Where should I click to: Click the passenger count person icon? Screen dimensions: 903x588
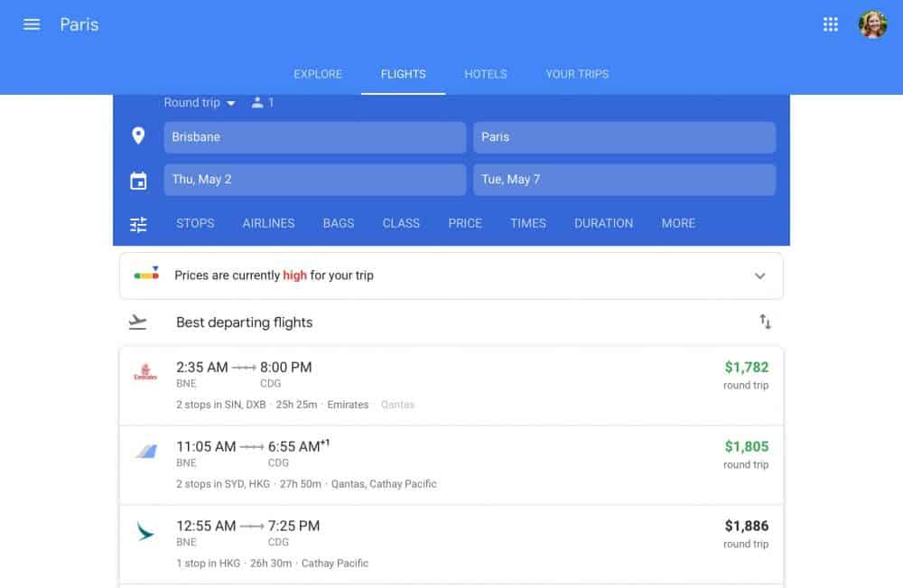(x=257, y=102)
